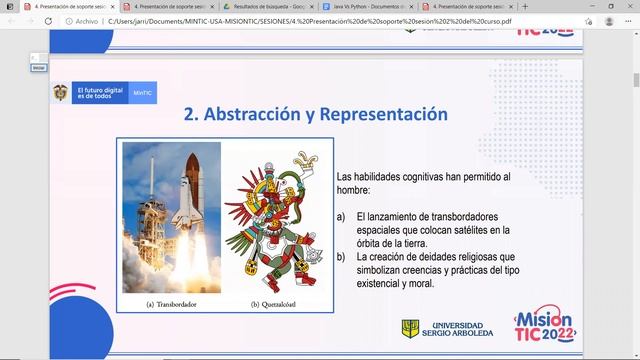Switch to the Resultados de búsqueda tab
This screenshot has width=640, height=360.
click(x=269, y=7)
